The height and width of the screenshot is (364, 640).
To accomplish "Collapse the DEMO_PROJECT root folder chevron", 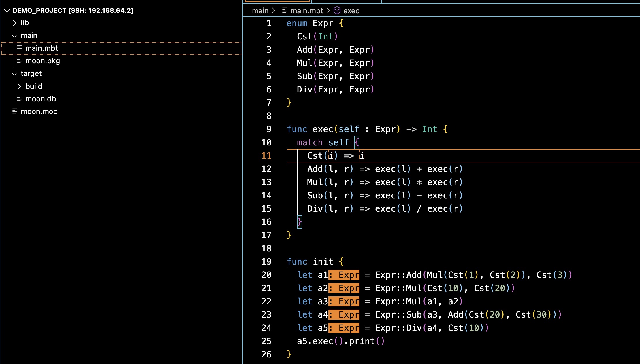I will point(7,11).
